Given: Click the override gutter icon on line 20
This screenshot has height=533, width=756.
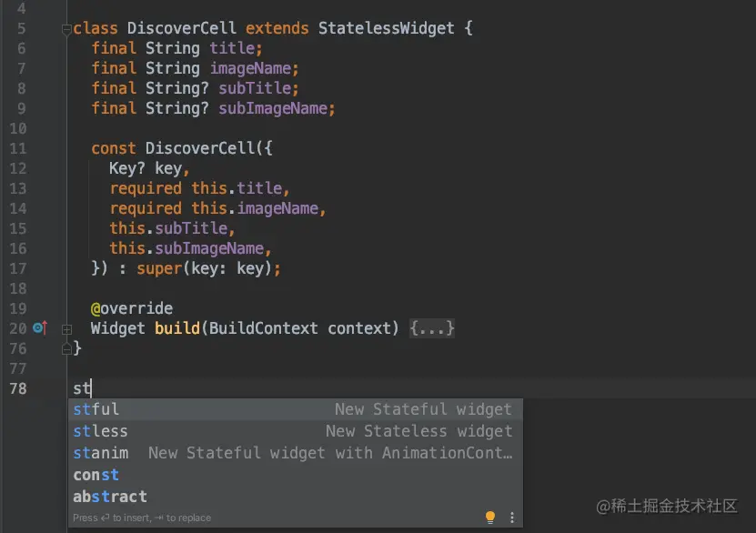Looking at the screenshot, I should 39,327.
